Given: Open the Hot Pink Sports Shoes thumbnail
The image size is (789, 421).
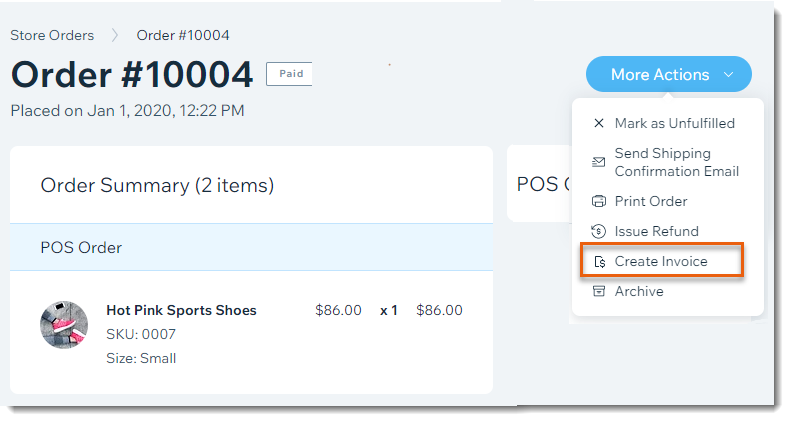Looking at the screenshot, I should click(x=64, y=325).
